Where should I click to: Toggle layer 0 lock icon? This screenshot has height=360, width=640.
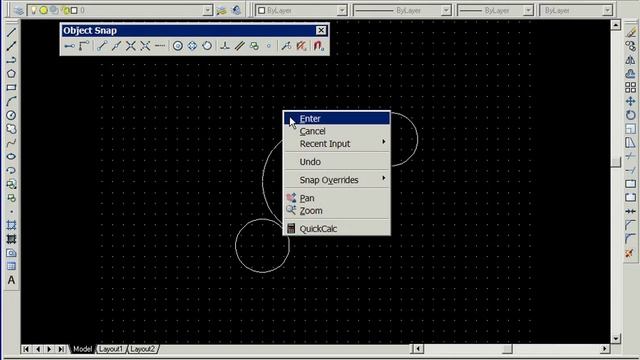click(65, 10)
